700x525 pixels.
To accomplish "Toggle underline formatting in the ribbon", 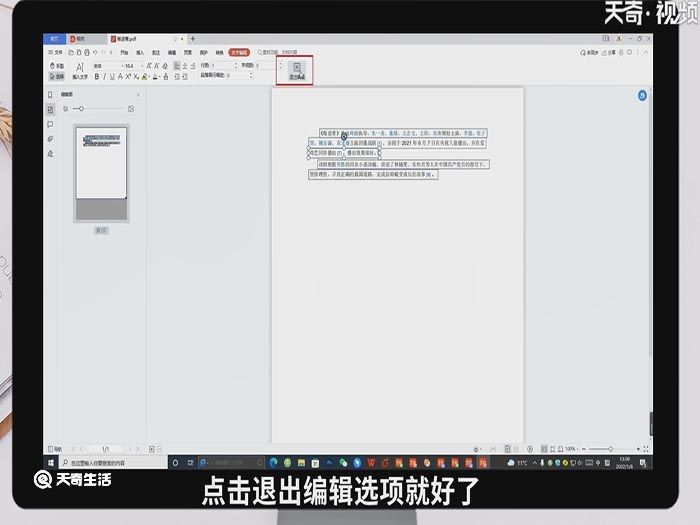I will (x=112, y=77).
